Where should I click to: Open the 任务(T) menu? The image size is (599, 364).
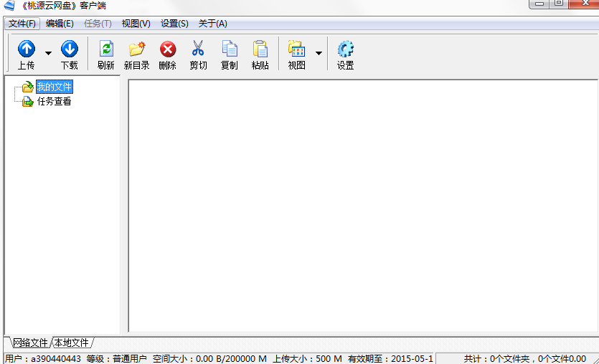point(98,24)
